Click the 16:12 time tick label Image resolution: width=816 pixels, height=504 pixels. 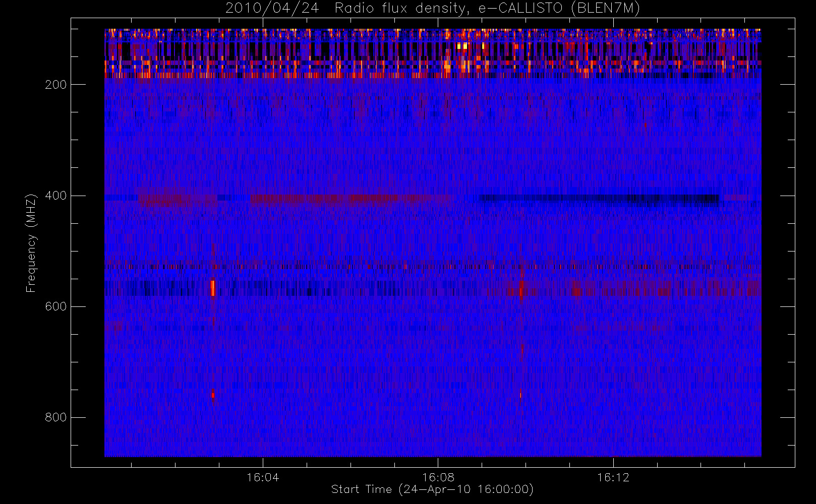click(613, 477)
